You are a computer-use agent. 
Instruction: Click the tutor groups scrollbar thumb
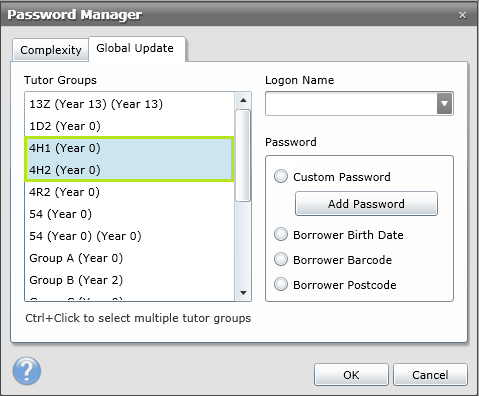tap(243, 155)
